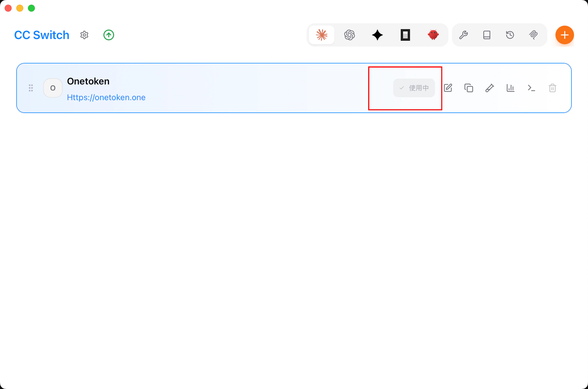Open terminal for Onetoken provider

(532, 88)
